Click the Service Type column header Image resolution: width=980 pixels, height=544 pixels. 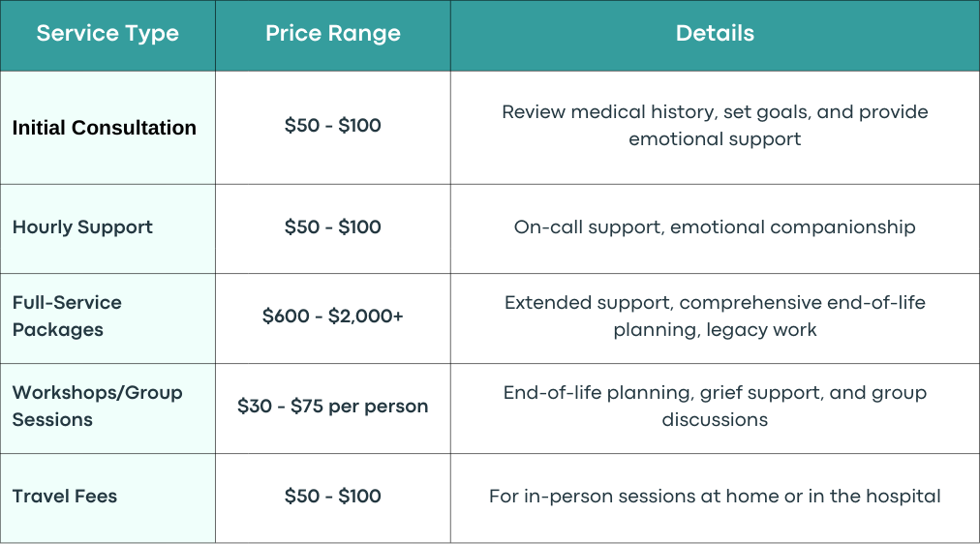pos(107,34)
